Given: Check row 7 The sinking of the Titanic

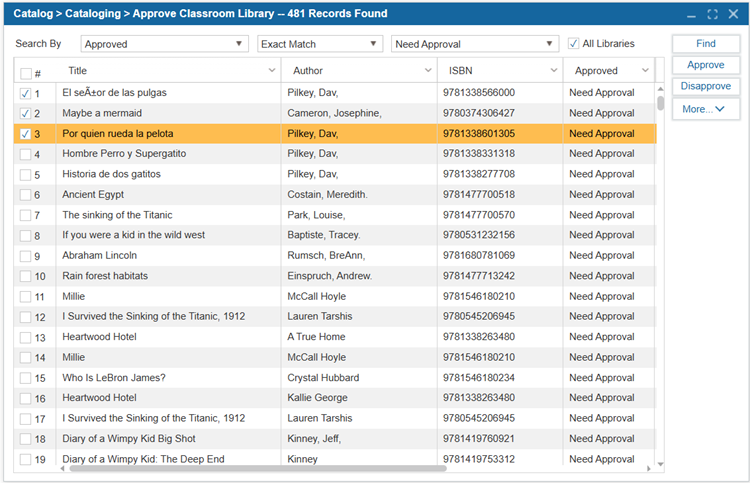Looking at the screenshot, I should (25, 215).
